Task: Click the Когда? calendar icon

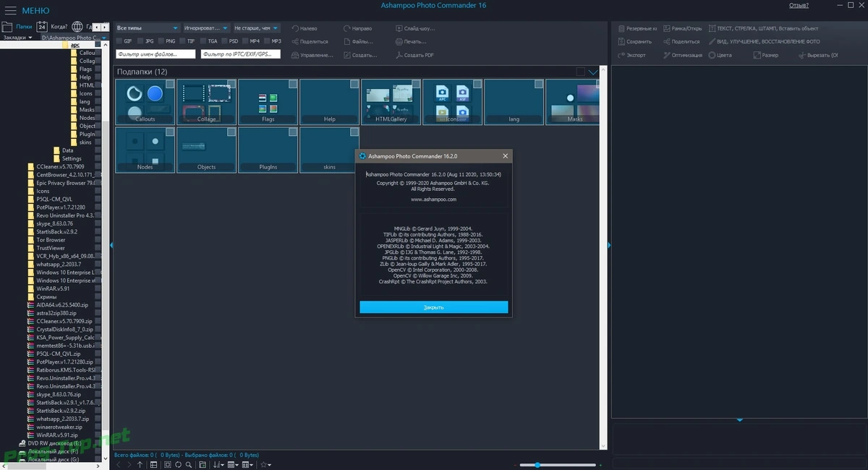Action: 42,26
